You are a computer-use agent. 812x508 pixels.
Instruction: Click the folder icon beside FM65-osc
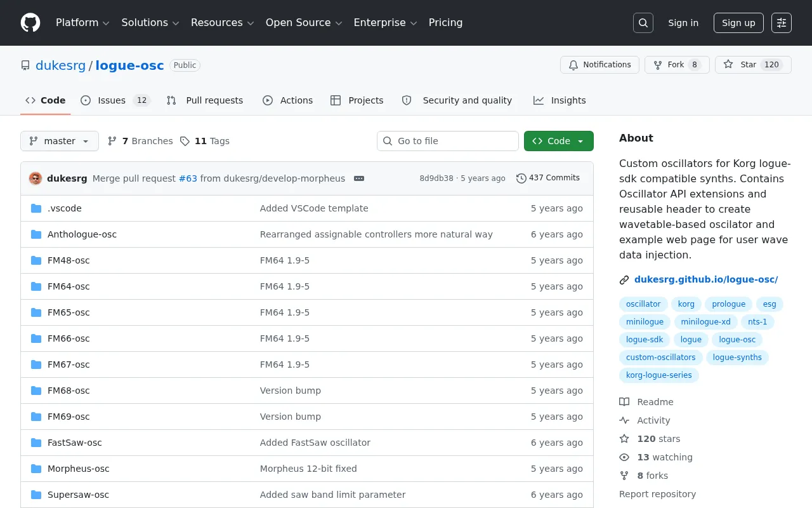36,312
